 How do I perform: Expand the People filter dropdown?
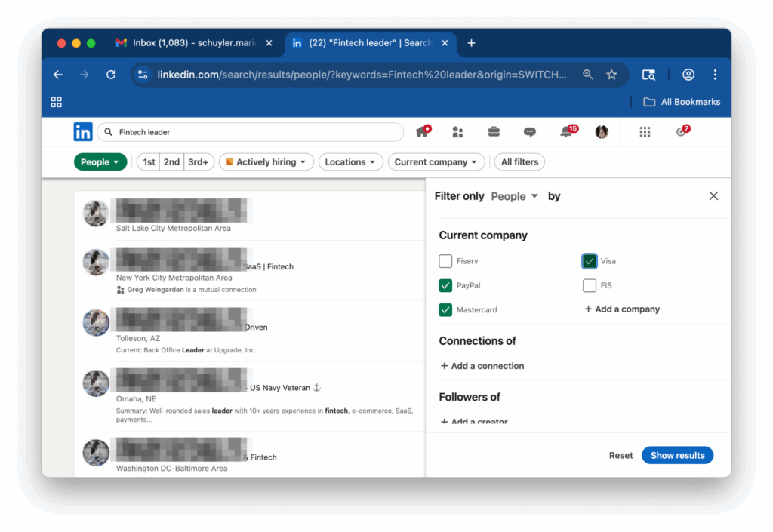pyautogui.click(x=100, y=162)
